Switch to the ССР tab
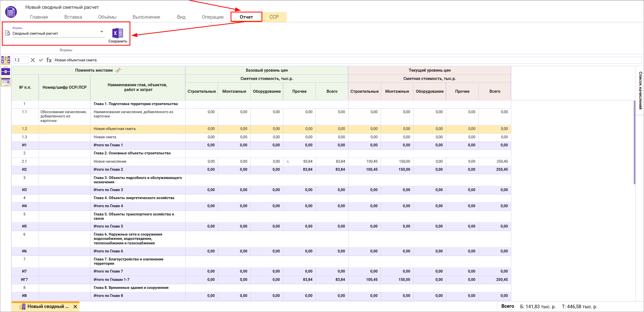 pyautogui.click(x=274, y=17)
